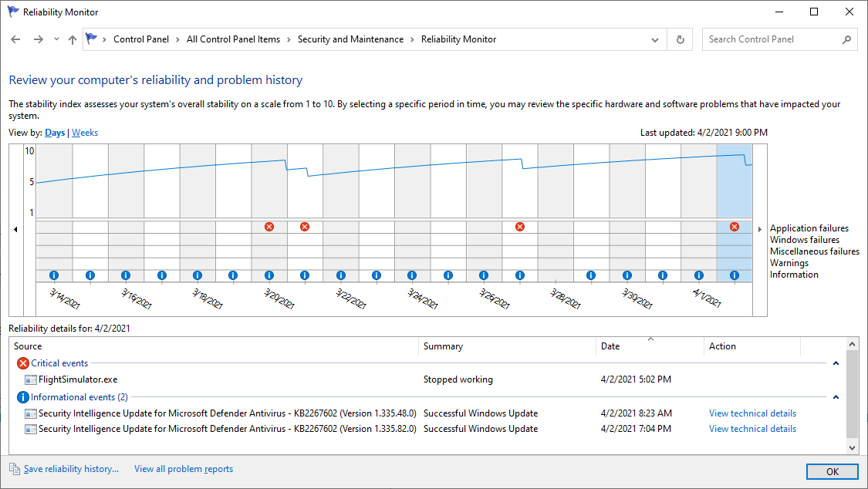The image size is (868, 489).
Task: Click the Critical events header label
Action: (59, 363)
